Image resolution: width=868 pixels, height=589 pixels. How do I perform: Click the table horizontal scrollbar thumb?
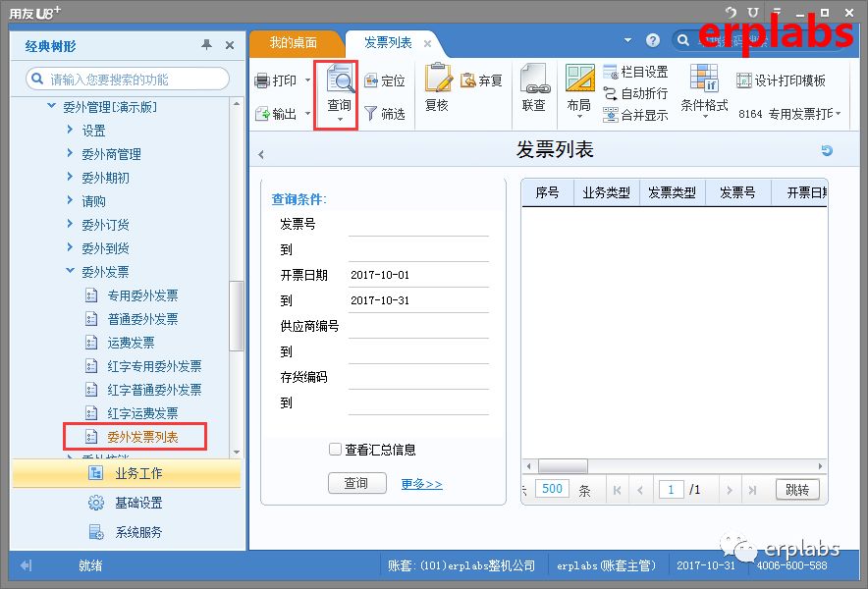pos(563,466)
